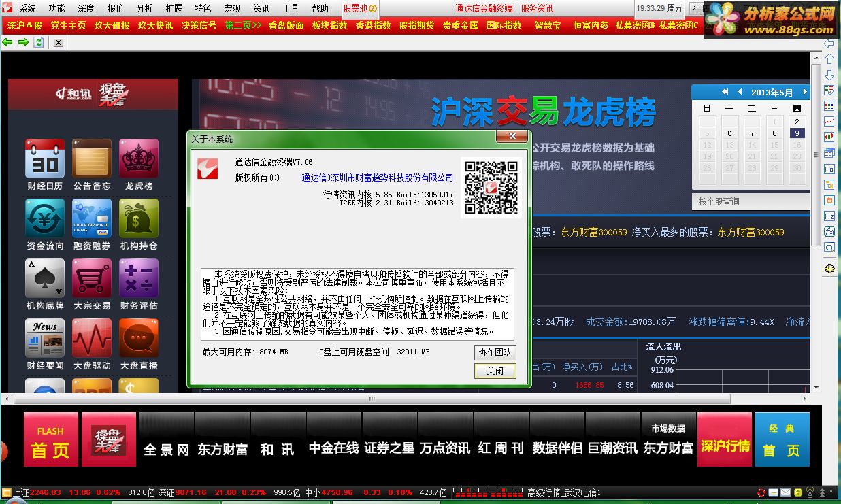Open the 分析 menu
841x504 pixels.
coord(145,9)
